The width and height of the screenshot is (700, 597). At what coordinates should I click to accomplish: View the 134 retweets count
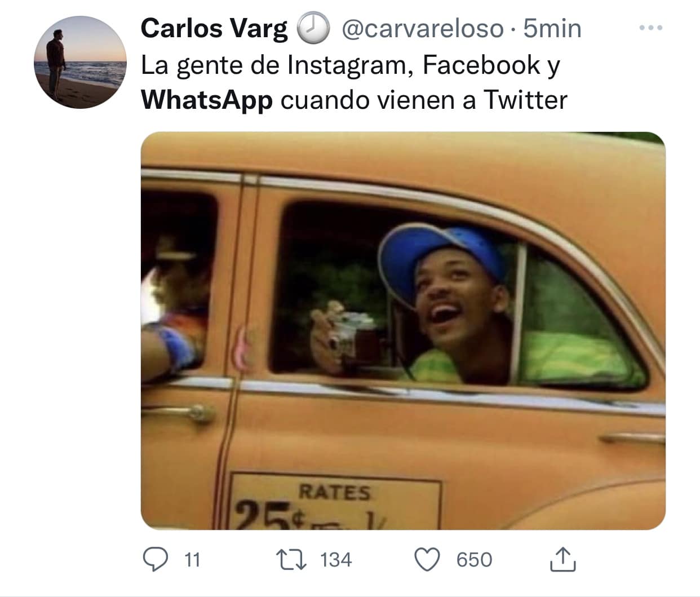(336, 560)
